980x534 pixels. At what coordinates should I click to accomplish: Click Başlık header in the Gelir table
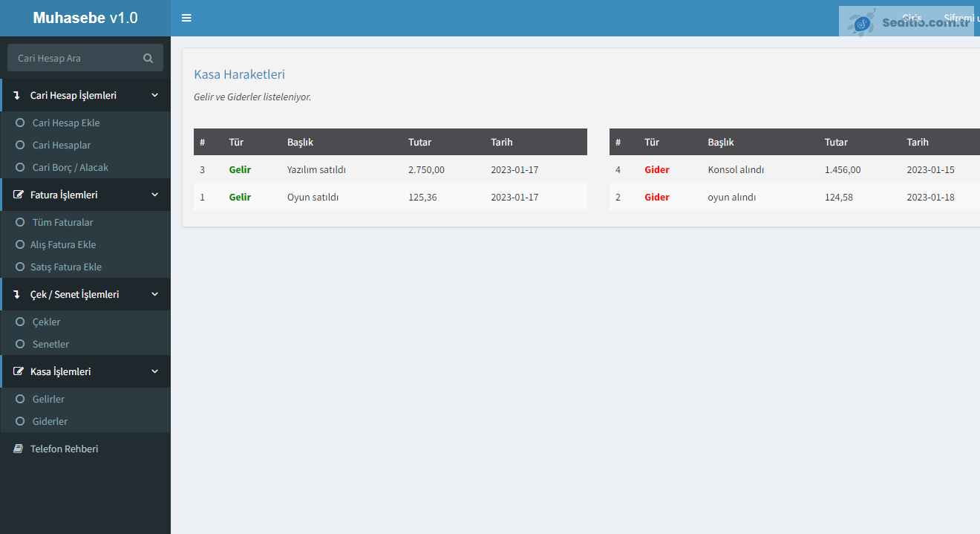[300, 142]
